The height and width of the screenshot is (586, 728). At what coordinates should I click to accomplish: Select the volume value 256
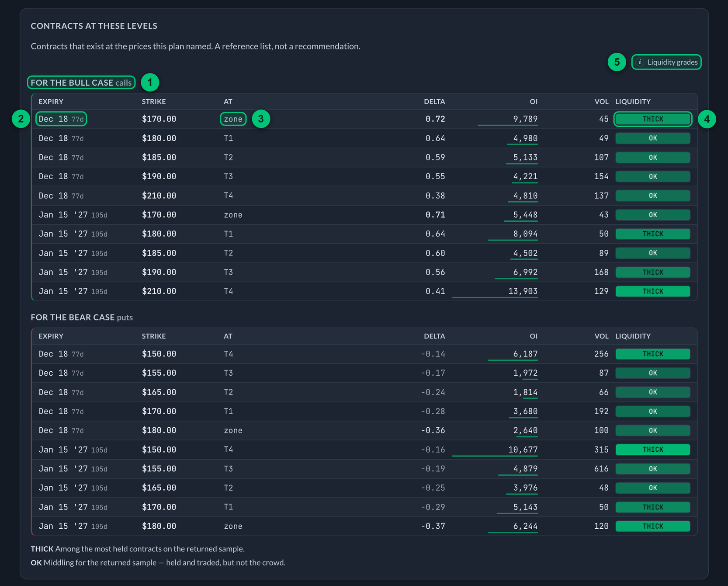601,354
